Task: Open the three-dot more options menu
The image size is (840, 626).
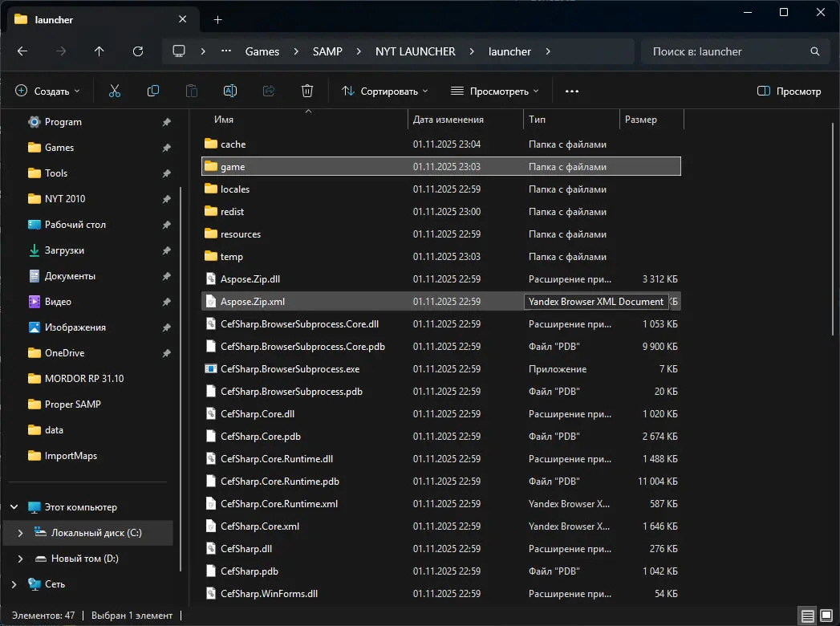Action: pyautogui.click(x=572, y=91)
